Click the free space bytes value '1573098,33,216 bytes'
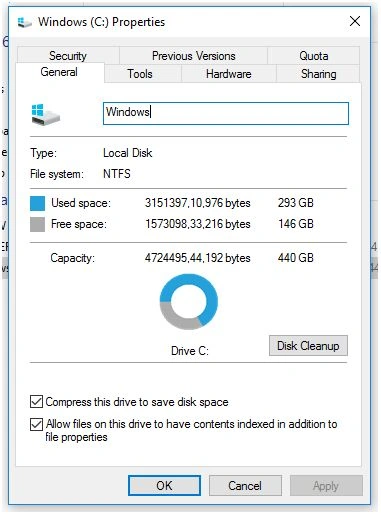The image size is (381, 514). pyautogui.click(x=198, y=224)
